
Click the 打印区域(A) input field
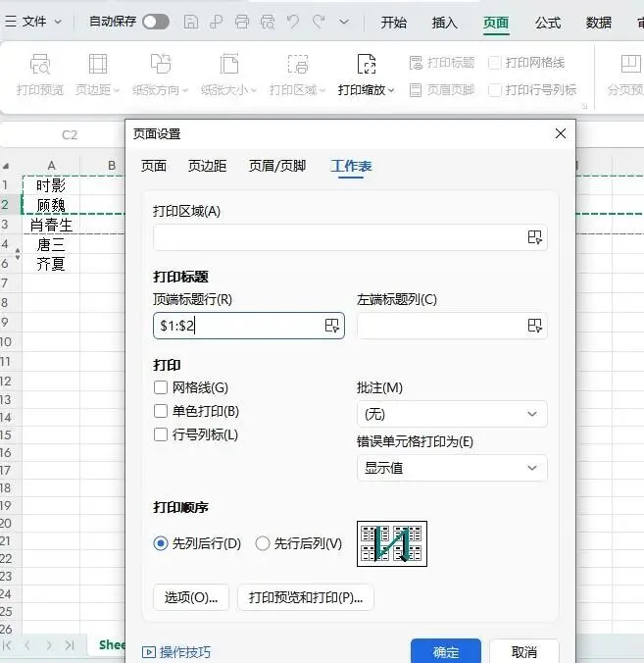350,237
